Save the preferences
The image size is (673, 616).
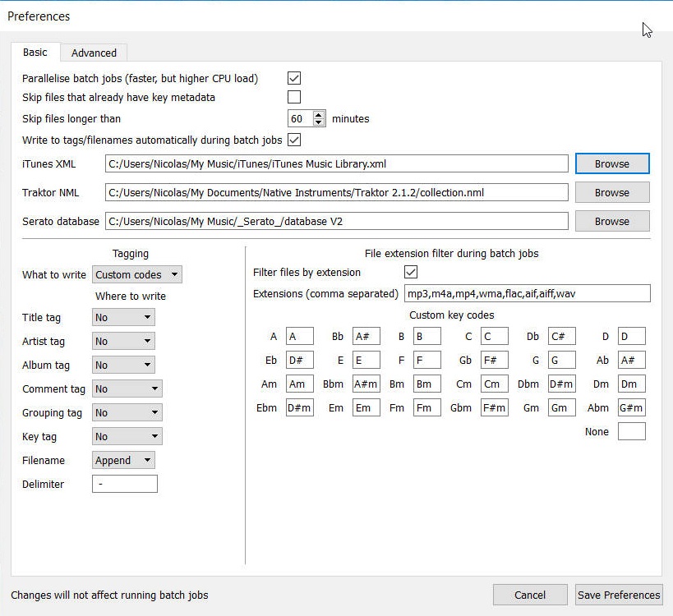(618, 595)
